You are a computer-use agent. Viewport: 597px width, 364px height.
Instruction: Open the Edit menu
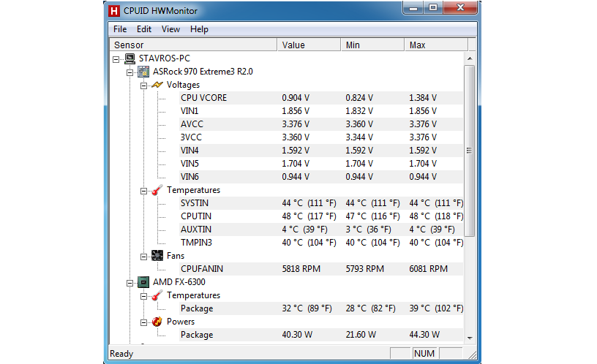tap(144, 29)
